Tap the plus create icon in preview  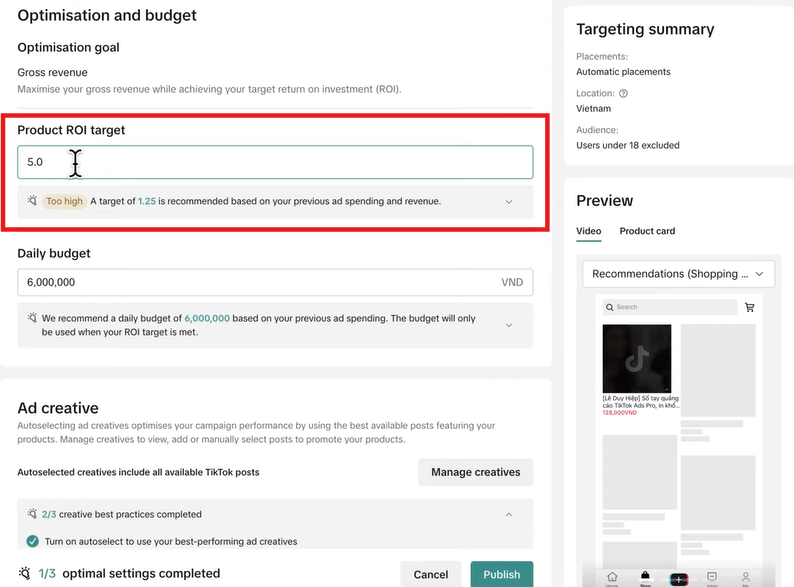[x=679, y=579]
